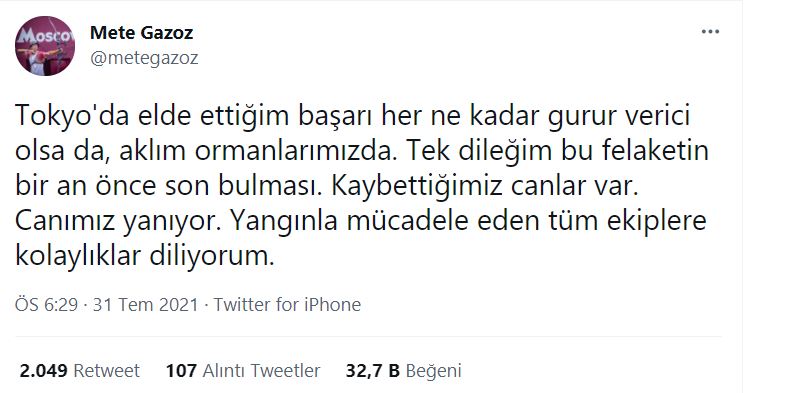Click the tweet line ending 'kolaylıklar diliyorum.'
785x393 pixels.
145,256
